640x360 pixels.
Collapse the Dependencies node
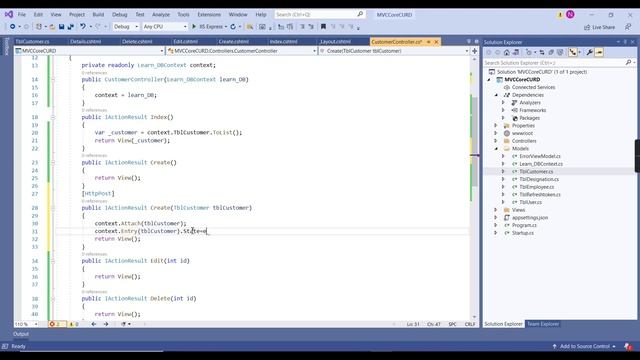coord(496,95)
